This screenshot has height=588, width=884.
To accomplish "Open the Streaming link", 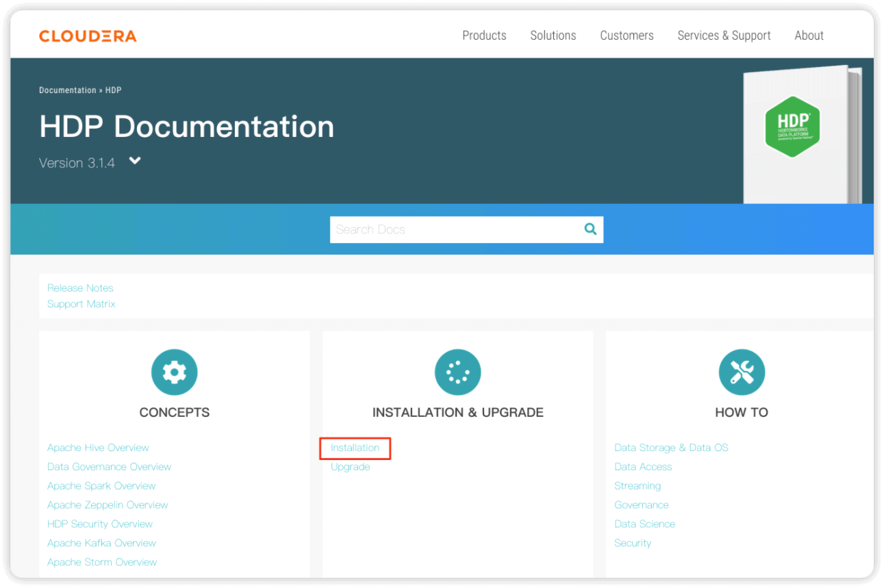I will click(x=637, y=486).
